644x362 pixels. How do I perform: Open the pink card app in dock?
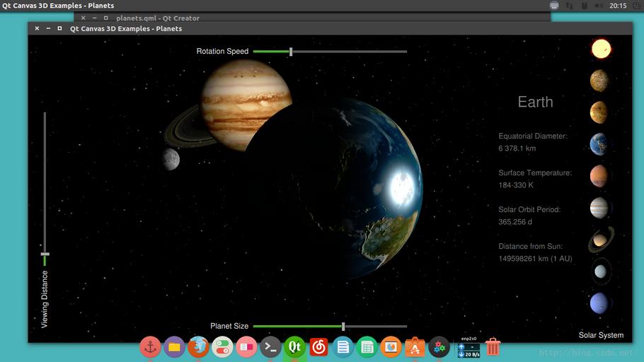click(246, 347)
